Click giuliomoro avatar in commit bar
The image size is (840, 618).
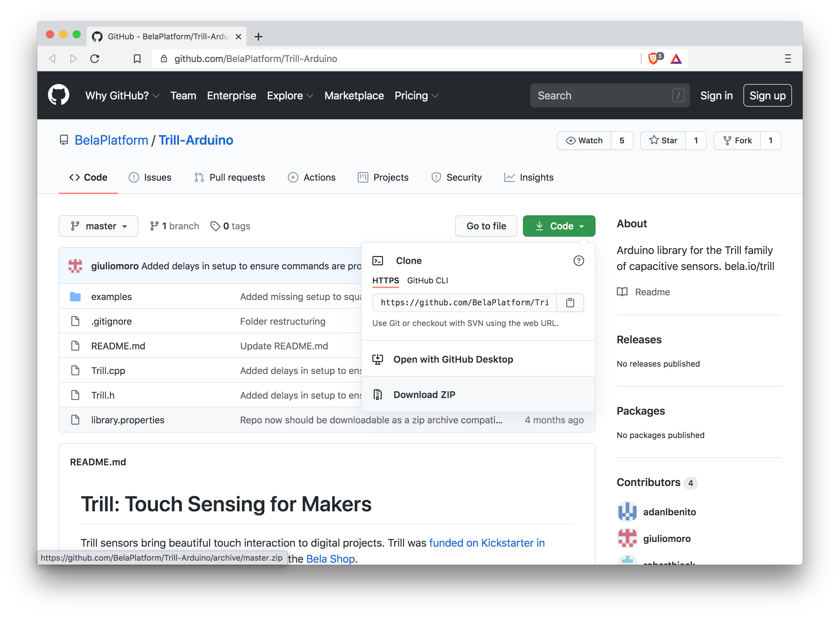click(75, 266)
